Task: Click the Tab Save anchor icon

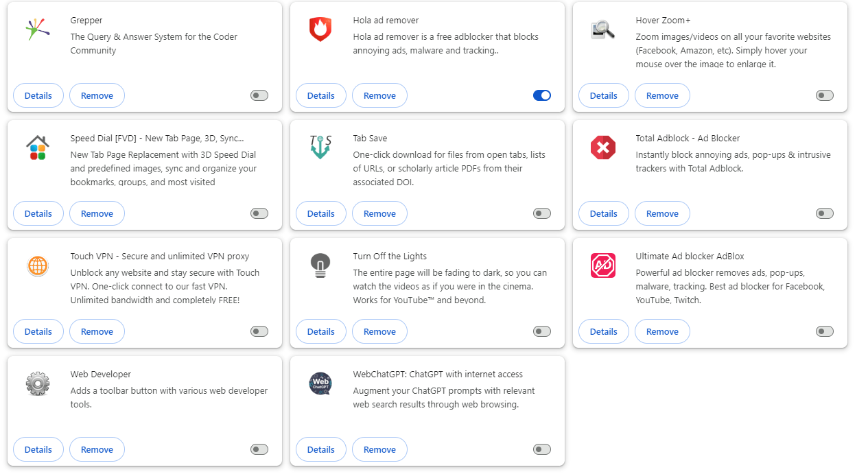Action: coord(320,147)
